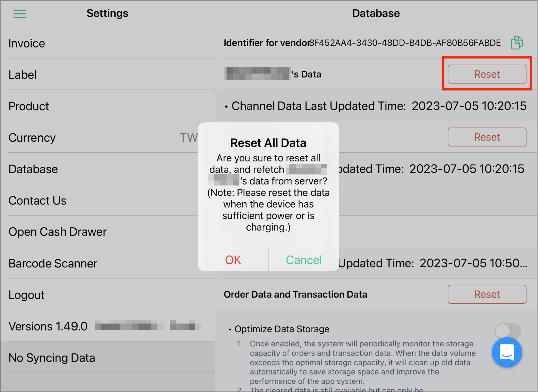
Task: Copy the vendor identifier to clipboard
Action: point(516,43)
